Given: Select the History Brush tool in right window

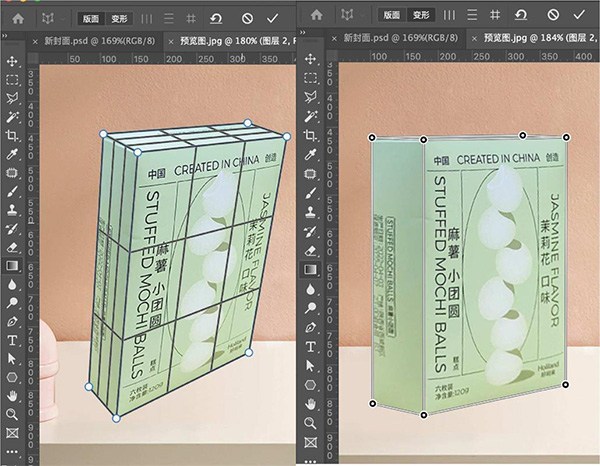Looking at the screenshot, I should tap(310, 231).
